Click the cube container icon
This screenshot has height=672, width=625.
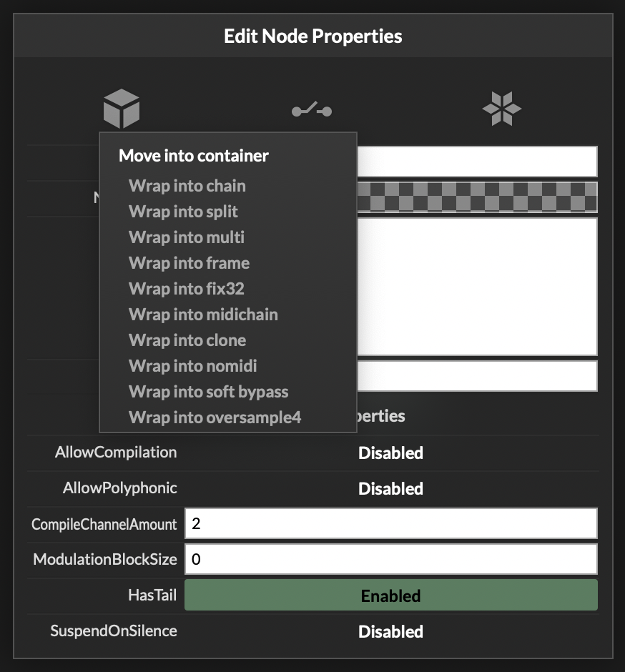pyautogui.click(x=122, y=109)
